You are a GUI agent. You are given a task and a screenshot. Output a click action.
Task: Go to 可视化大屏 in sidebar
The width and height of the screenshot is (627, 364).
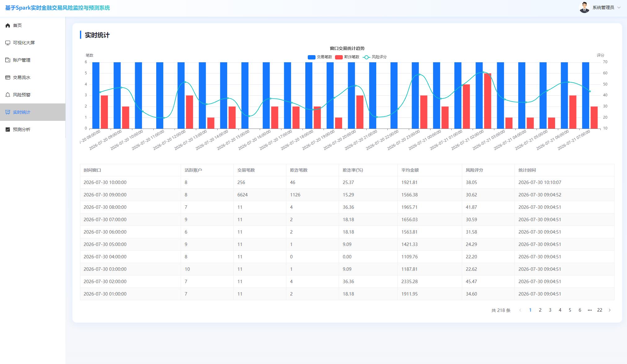pos(33,43)
